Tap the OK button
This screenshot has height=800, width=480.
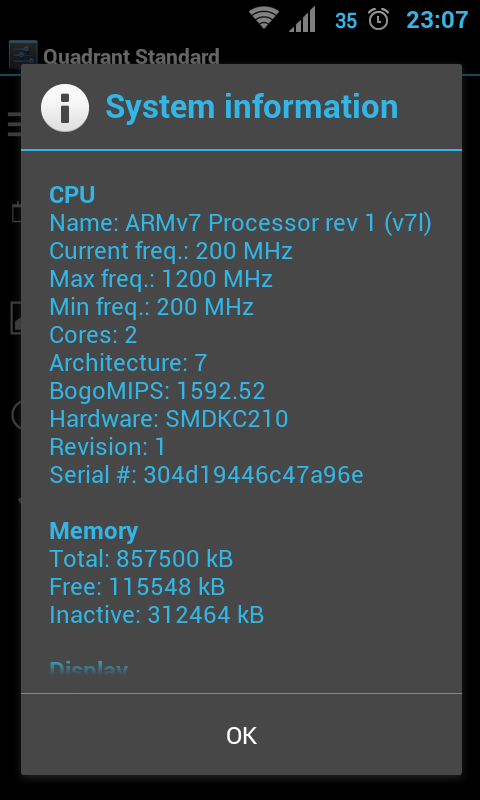tap(241, 735)
